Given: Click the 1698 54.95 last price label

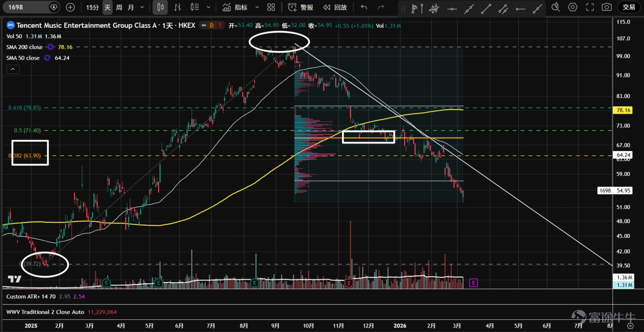Looking at the screenshot, I should 615,191.
